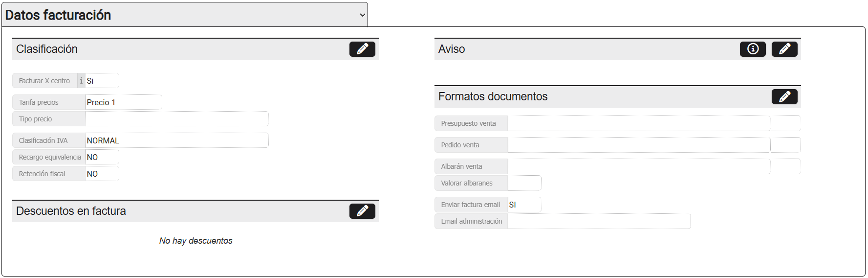Click the Recargo equivalencia label
868x278 pixels.
click(x=50, y=157)
